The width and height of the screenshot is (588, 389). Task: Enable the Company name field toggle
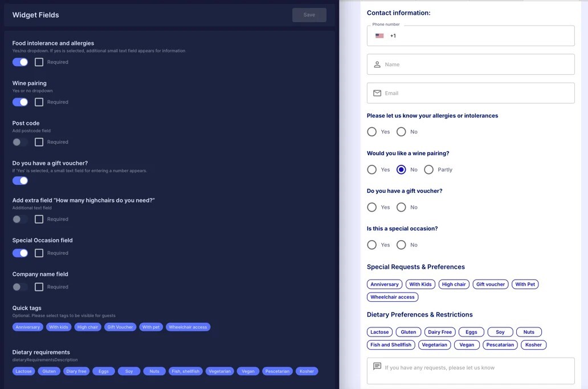click(x=19, y=286)
